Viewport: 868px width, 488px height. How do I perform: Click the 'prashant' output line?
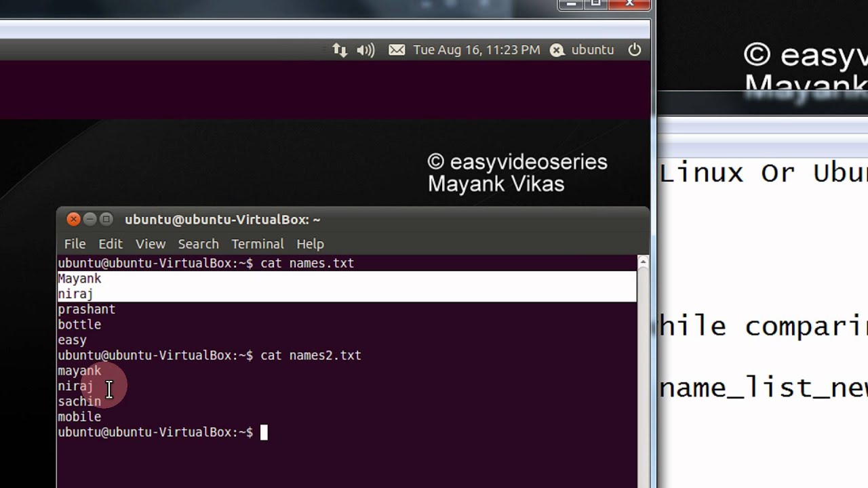pos(87,309)
